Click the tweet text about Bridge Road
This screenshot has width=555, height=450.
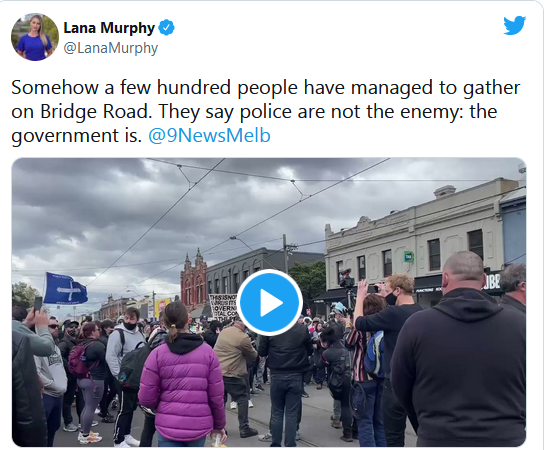265,112
